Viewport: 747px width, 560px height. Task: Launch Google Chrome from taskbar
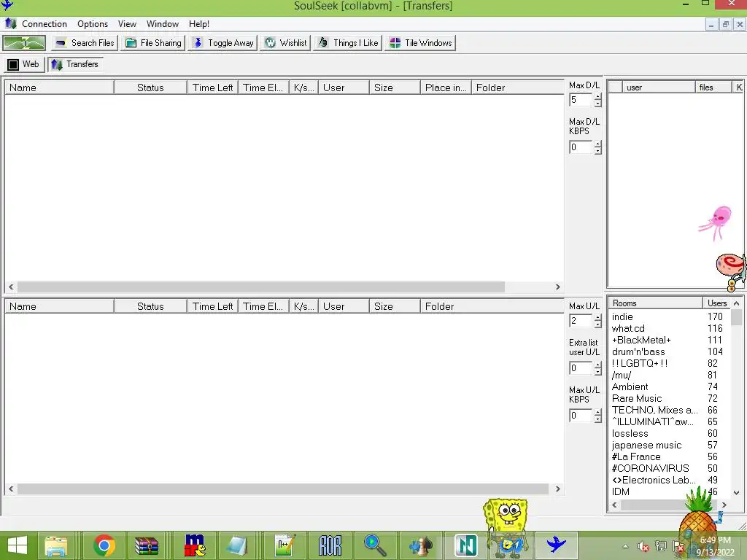pos(104,545)
